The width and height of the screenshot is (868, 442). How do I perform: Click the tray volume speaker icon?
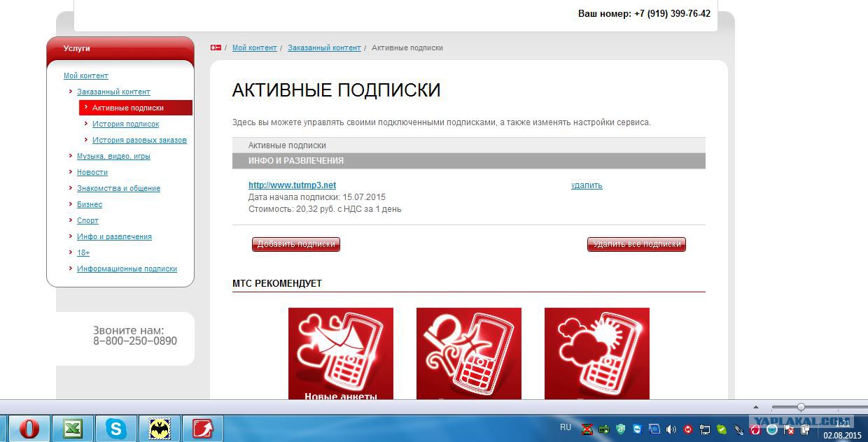coord(671,429)
